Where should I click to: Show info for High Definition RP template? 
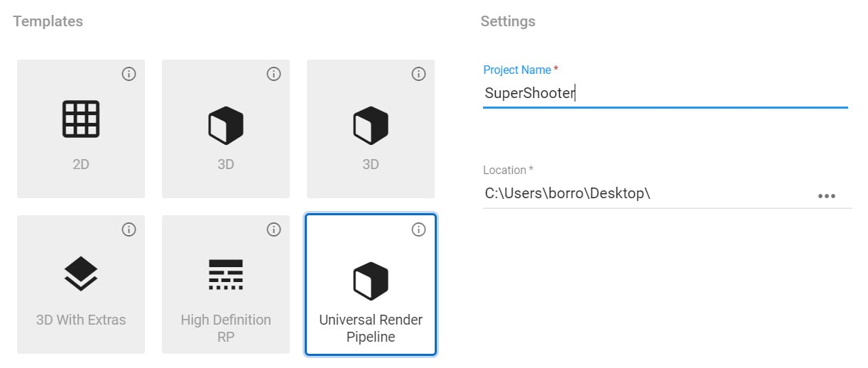point(273,229)
